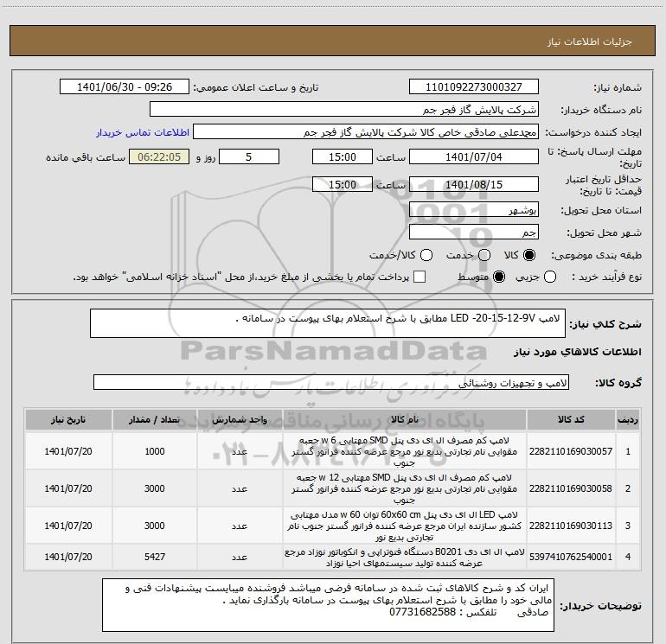Click item code 2282110169030058
The width and height of the screenshot is (666, 644).
(571, 488)
